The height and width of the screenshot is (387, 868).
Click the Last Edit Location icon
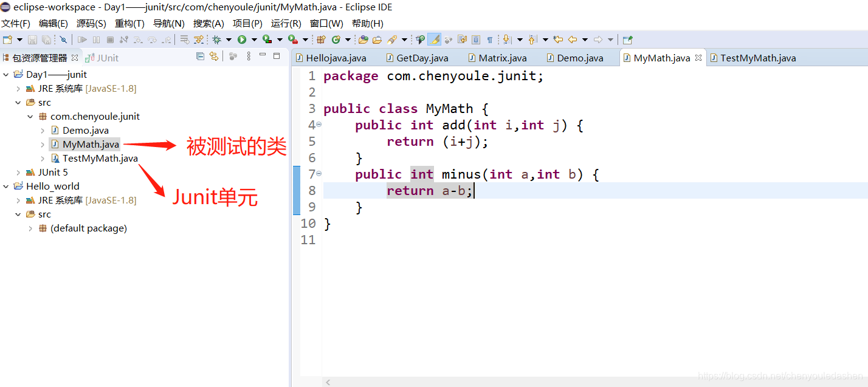pos(558,39)
